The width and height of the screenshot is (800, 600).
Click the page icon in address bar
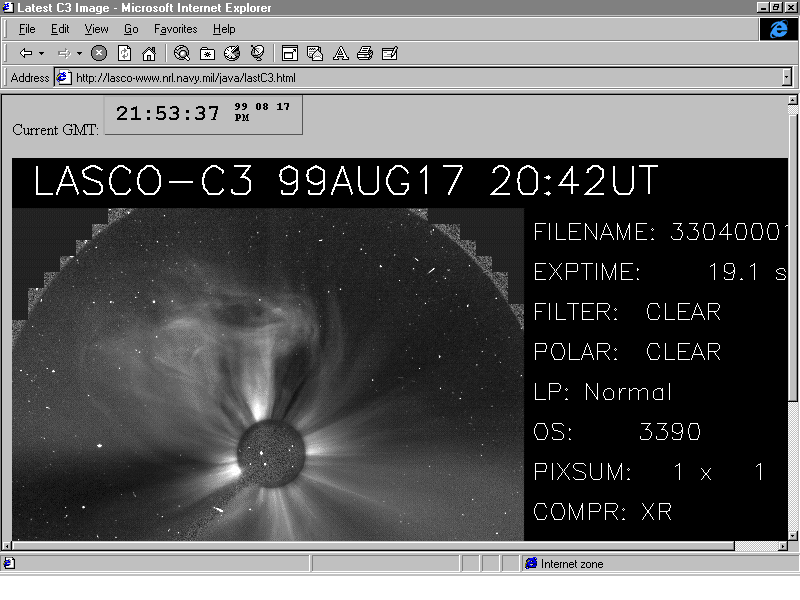[x=63, y=78]
